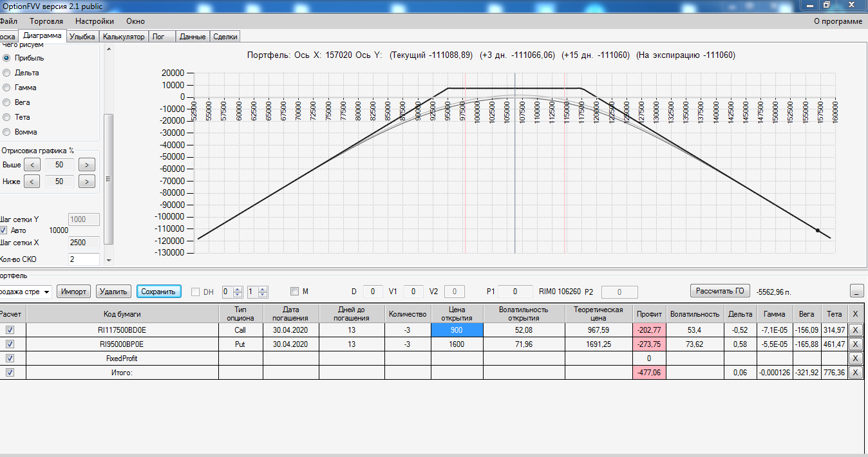Switch to the Сделки tab
This screenshot has height=457, width=868.
(x=225, y=37)
